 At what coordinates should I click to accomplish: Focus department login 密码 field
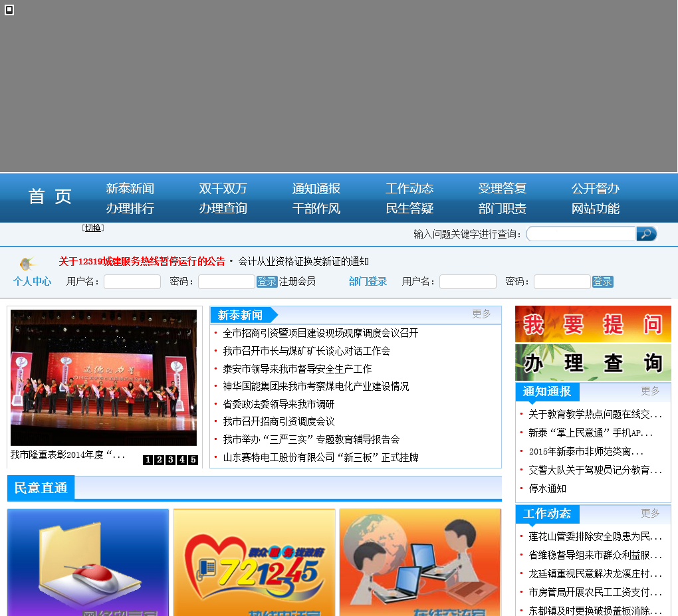coord(562,282)
